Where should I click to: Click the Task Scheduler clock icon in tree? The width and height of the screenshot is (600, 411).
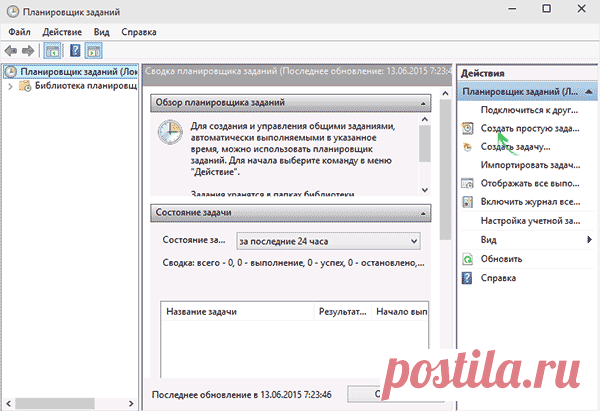10,72
